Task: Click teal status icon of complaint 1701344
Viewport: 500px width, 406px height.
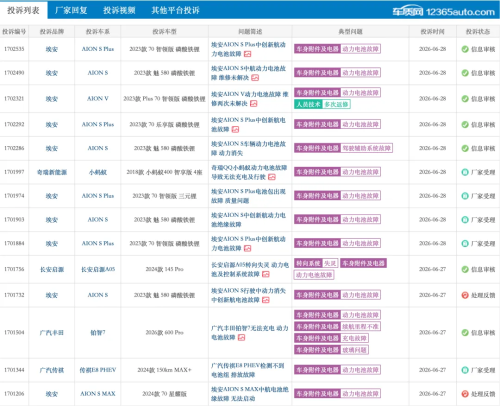Action: [465, 370]
